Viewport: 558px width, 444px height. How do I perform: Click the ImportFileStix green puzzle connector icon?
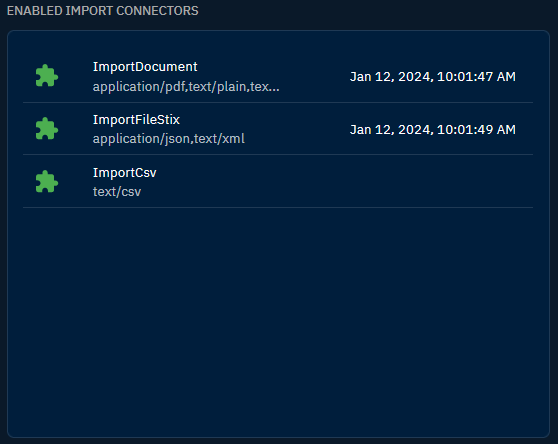(x=47, y=129)
